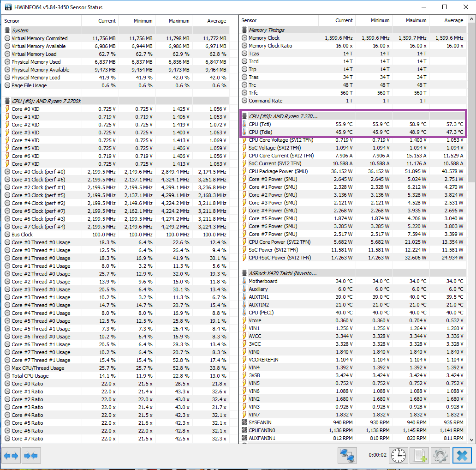Screen dimensions: 476x470
Task: Click the Bus Clock circle icon
Action: point(7,235)
